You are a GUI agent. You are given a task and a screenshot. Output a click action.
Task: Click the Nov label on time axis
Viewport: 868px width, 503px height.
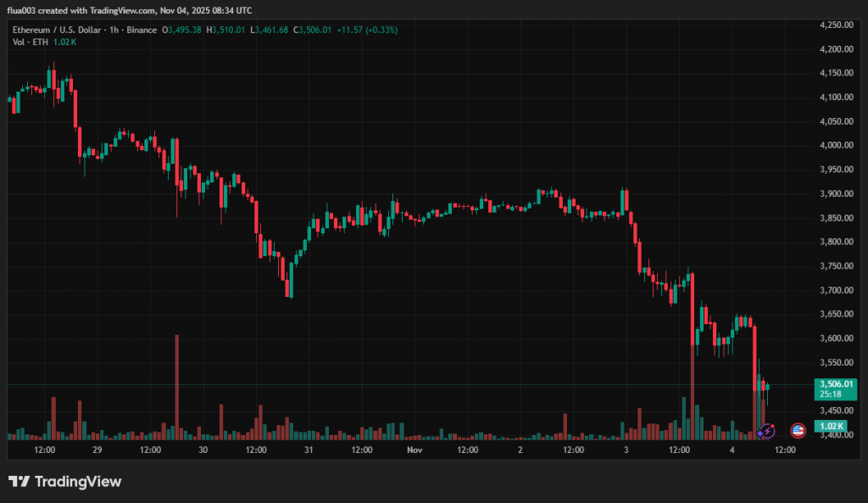pos(415,450)
